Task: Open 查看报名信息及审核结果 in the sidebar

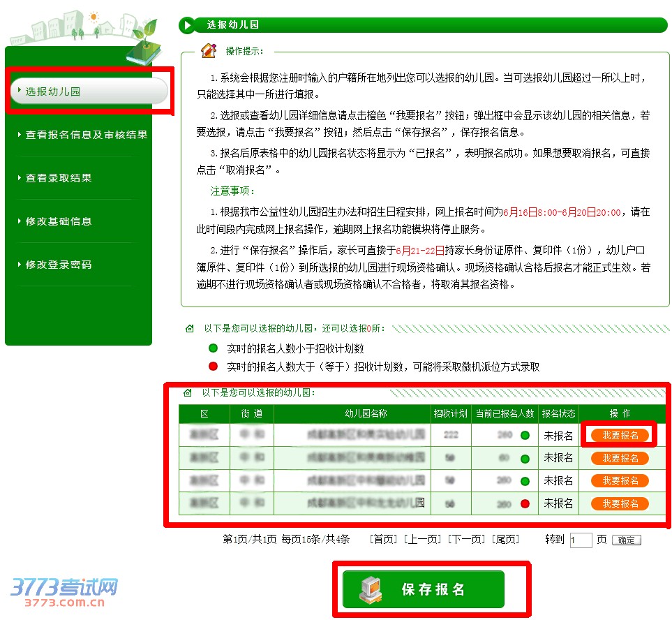Action: tap(86, 135)
